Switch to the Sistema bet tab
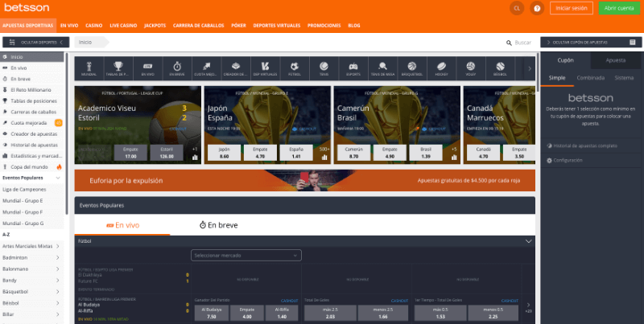Viewport: 644px width, 324px height. 624,77
